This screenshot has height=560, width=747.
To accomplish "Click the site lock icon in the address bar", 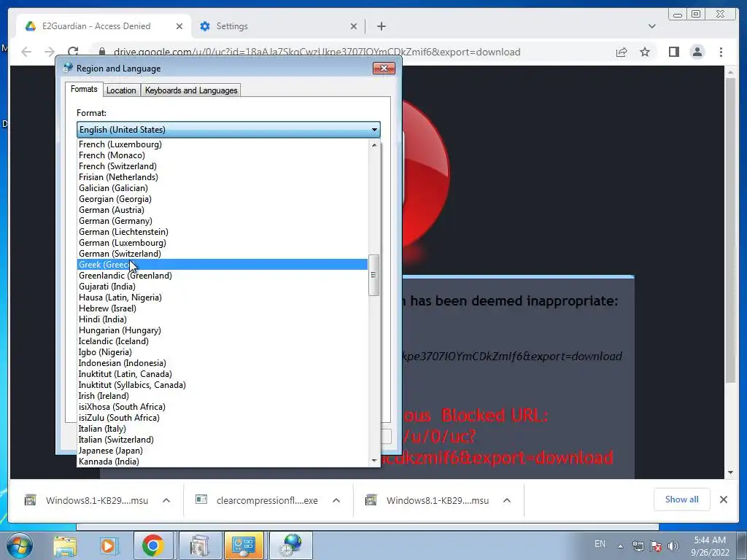I will point(101,52).
